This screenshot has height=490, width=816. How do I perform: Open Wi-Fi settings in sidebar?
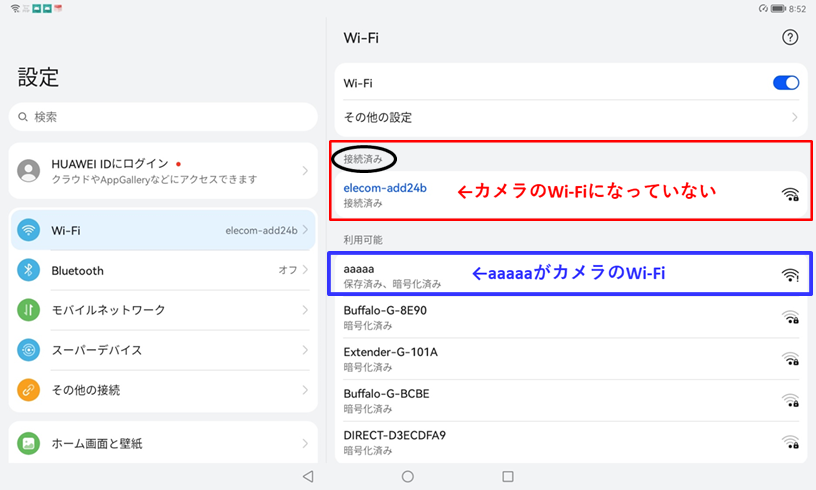(163, 230)
